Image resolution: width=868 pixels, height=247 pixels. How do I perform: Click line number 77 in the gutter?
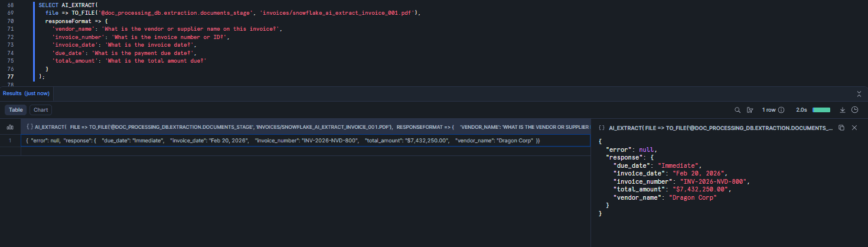pyautogui.click(x=11, y=76)
